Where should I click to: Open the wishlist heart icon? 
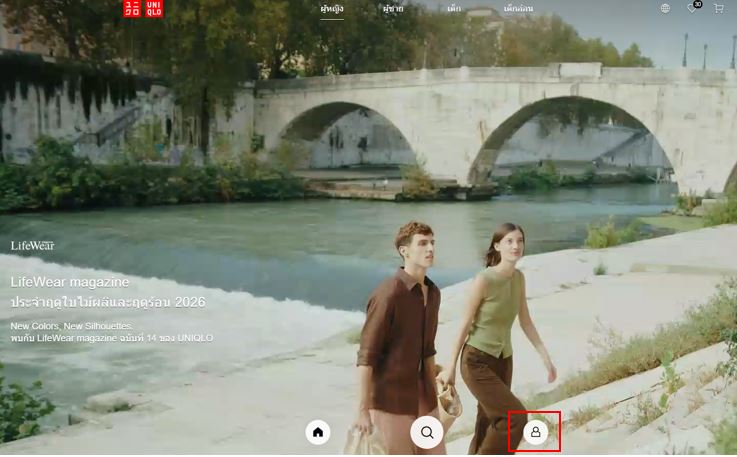(x=692, y=8)
